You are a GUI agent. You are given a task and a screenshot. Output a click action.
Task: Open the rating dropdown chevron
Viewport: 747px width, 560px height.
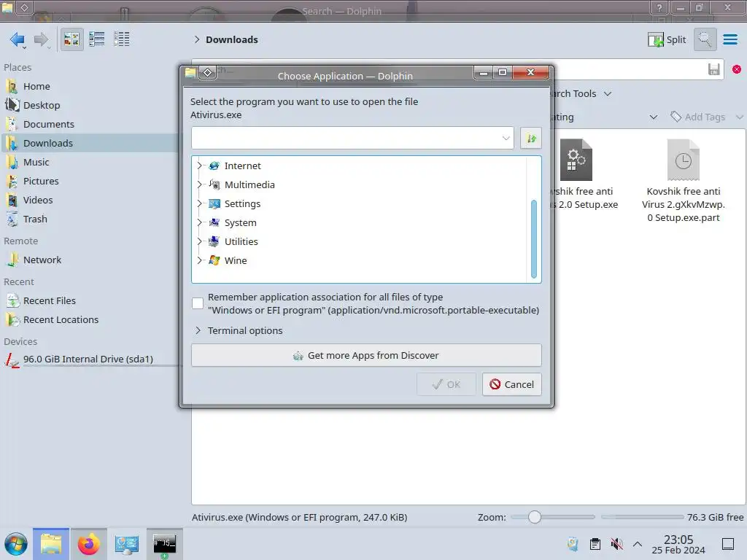pyautogui.click(x=654, y=117)
